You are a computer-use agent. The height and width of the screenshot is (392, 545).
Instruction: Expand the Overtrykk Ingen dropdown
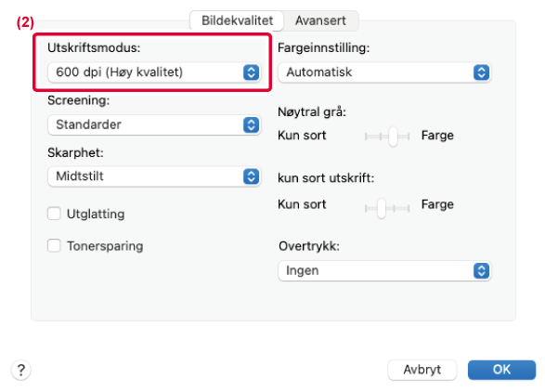point(384,270)
